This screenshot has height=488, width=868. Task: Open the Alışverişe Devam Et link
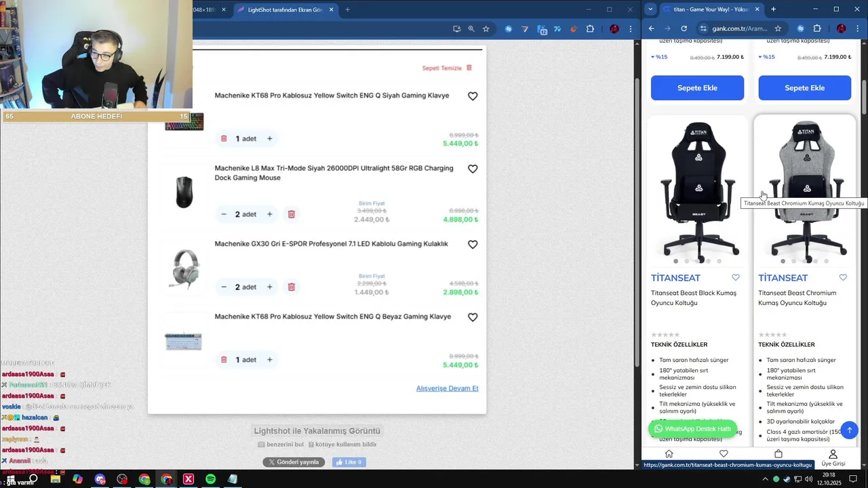coord(447,388)
